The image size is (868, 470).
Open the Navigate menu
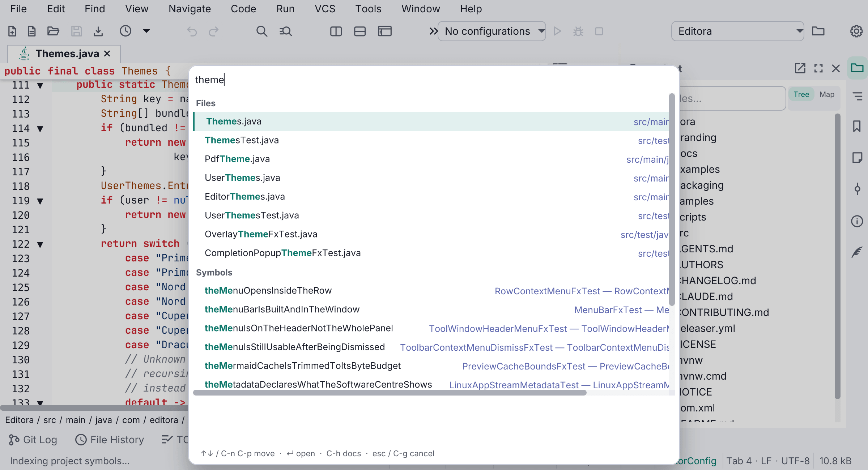[190, 9]
